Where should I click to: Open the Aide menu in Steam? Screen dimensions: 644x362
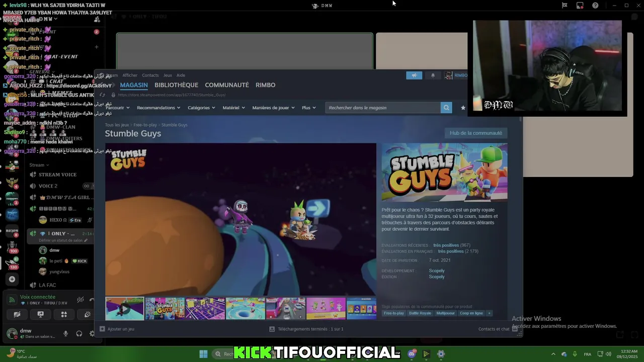[x=181, y=75]
